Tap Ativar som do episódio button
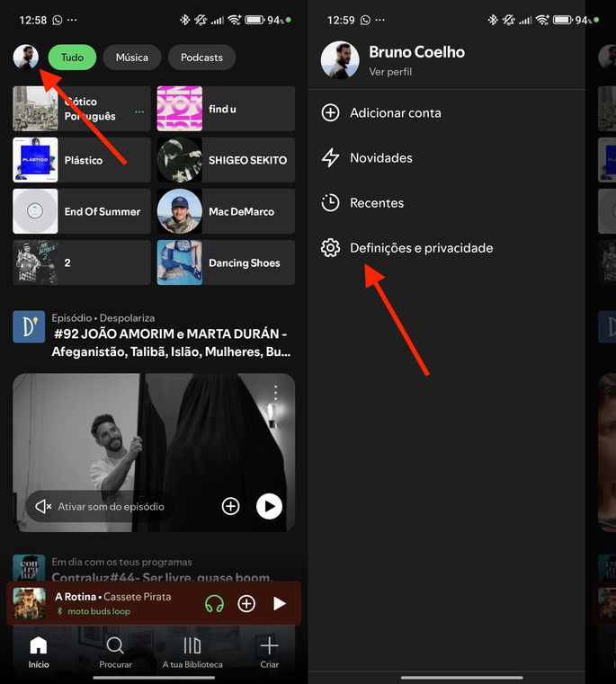 100,506
